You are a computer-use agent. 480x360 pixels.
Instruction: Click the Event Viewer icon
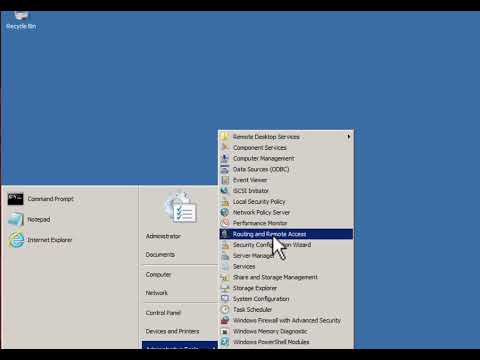pyautogui.click(x=225, y=180)
